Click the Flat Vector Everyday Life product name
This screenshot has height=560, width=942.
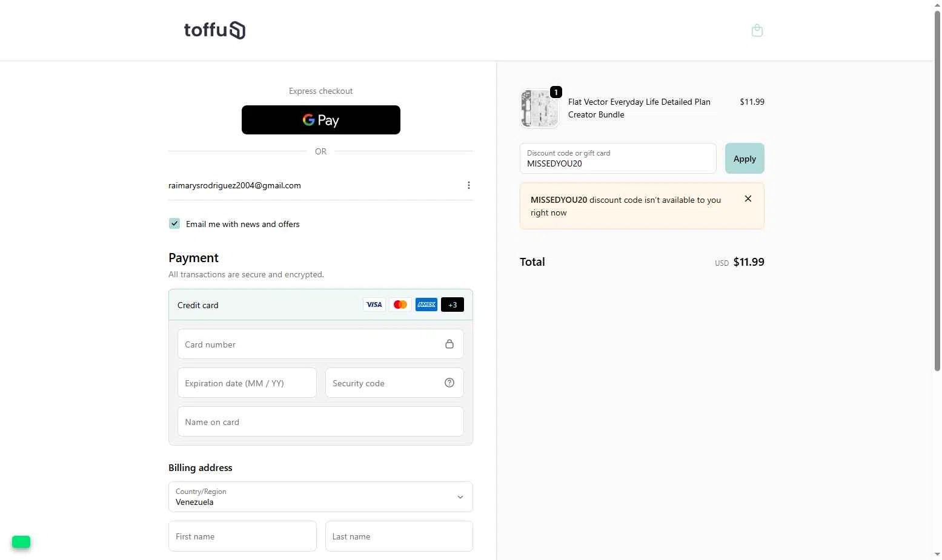639,108
